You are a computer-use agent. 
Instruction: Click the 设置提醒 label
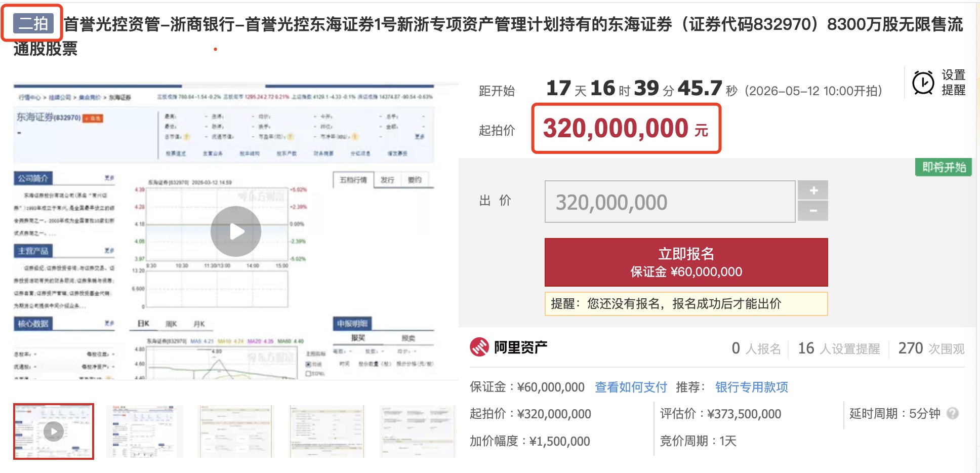[x=953, y=83]
